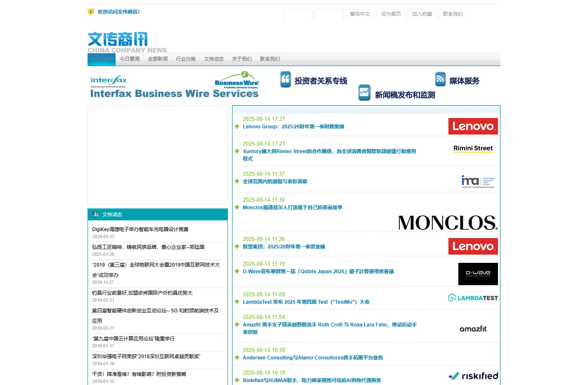Click the top-right 联系我们 button
Screen dimensions: 588x385
[453, 14]
